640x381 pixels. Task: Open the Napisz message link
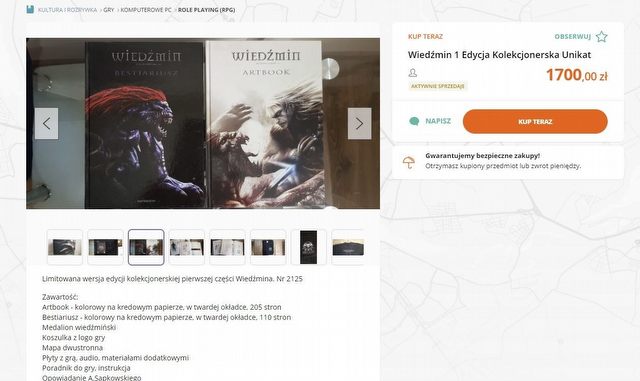click(x=438, y=121)
